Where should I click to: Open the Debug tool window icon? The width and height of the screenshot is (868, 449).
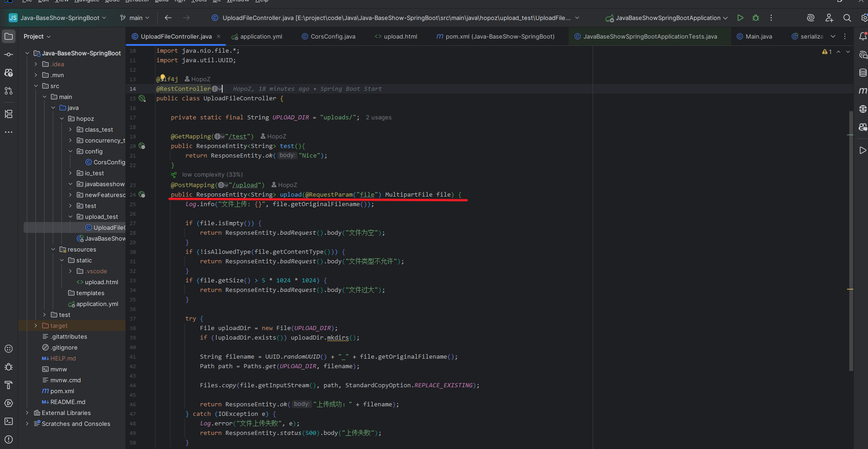pyautogui.click(x=9, y=367)
